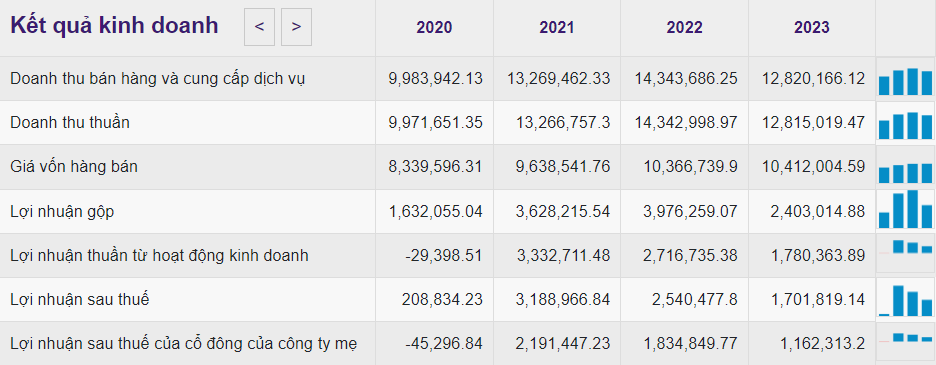Select the 2021 column header

(556, 27)
